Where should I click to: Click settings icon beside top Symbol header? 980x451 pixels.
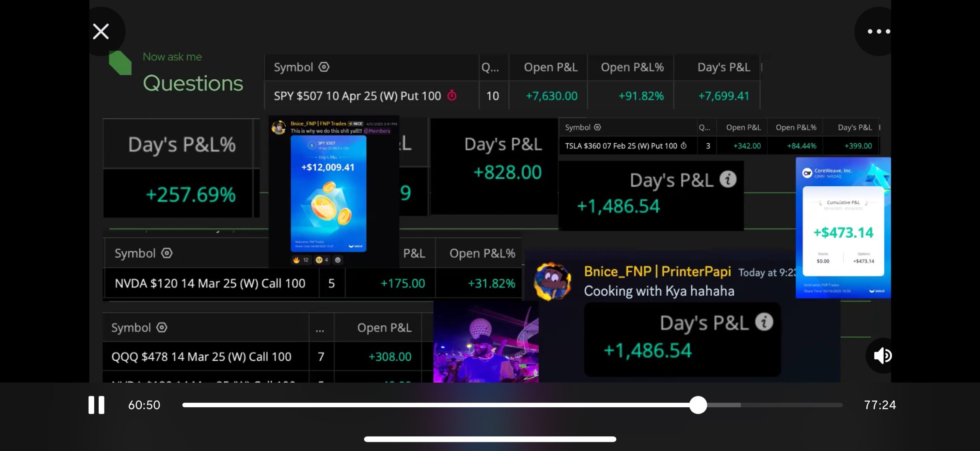coord(324,67)
